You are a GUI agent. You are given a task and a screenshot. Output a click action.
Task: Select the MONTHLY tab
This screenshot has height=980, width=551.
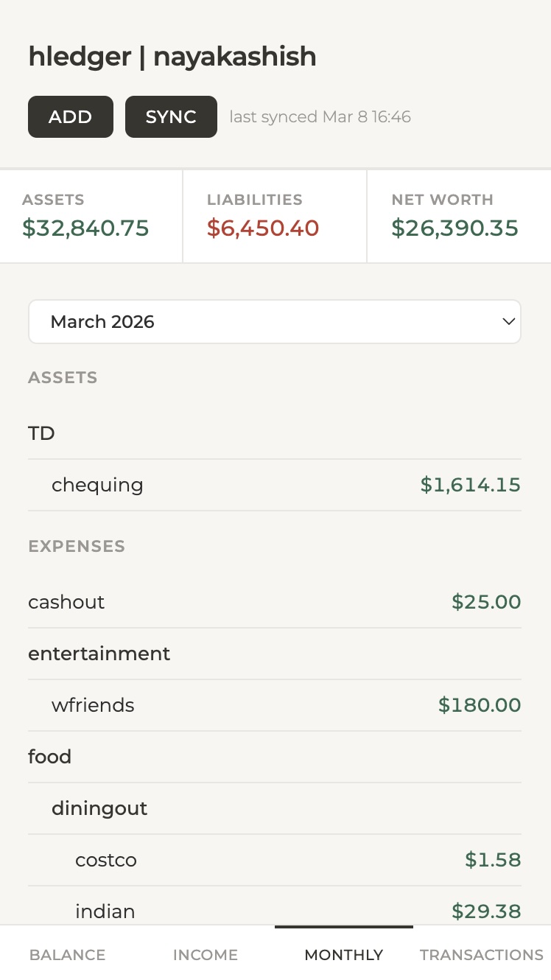coord(344,955)
